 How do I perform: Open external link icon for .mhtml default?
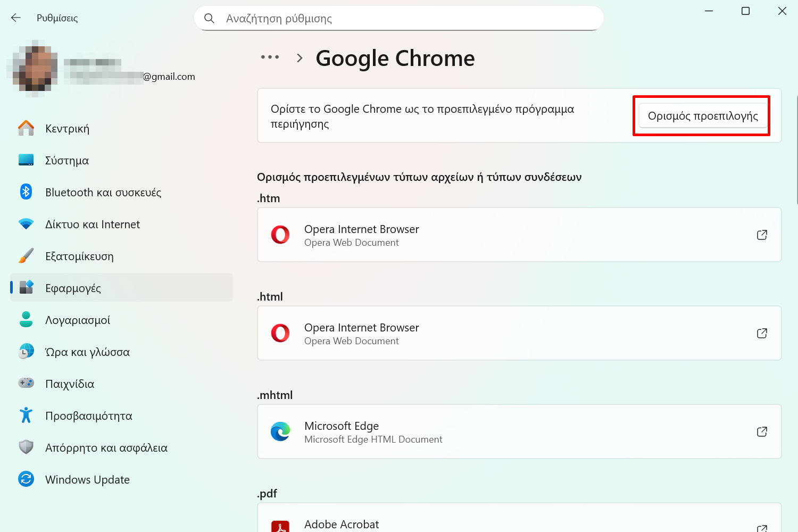tap(762, 431)
